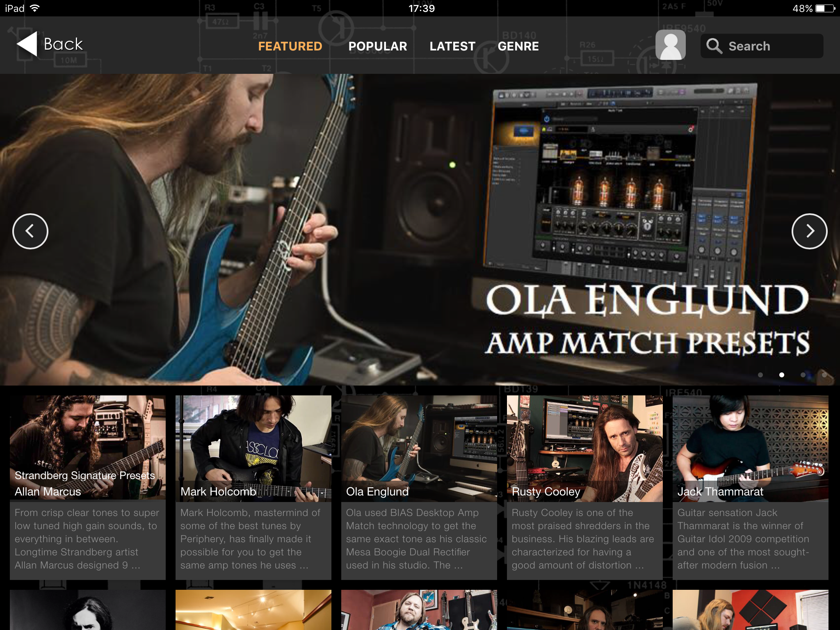The width and height of the screenshot is (840, 630).
Task: Tap the 'Rusty Cooley' name label
Action: pos(546,491)
